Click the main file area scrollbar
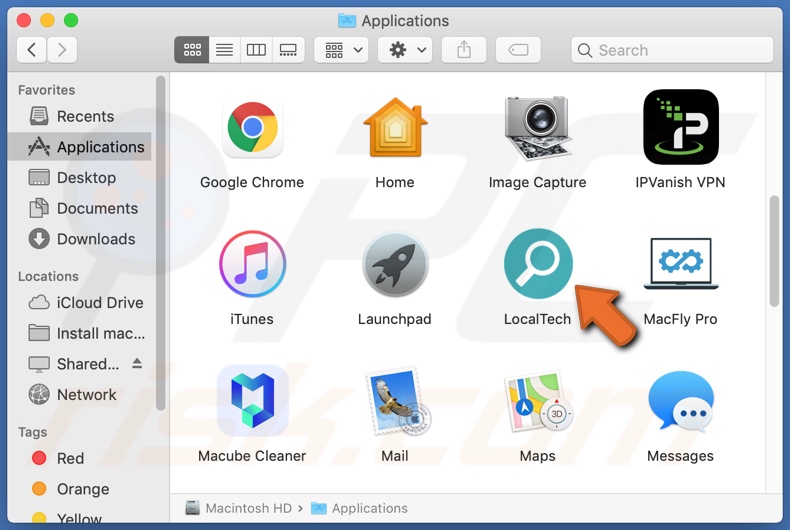The image size is (790, 530). 774,251
